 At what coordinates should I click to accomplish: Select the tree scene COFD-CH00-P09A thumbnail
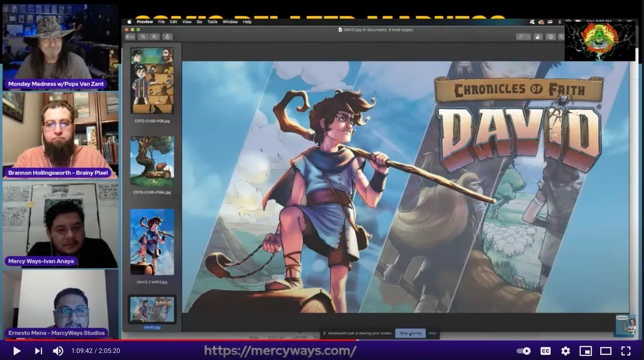(152, 161)
